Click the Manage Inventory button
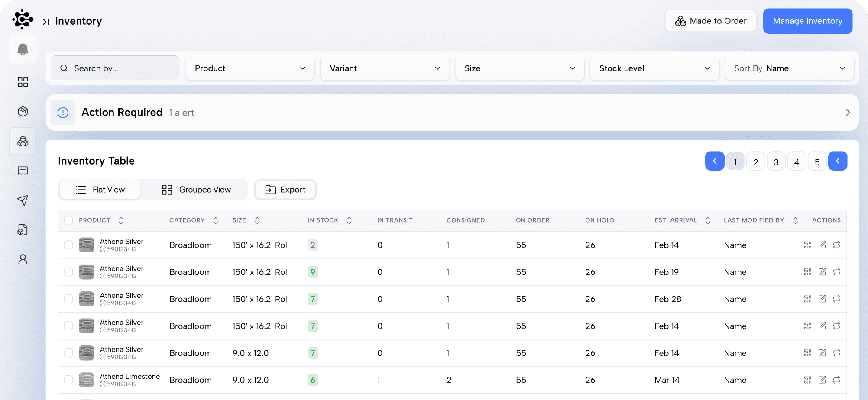Viewport: 868px width, 400px height. [x=807, y=21]
